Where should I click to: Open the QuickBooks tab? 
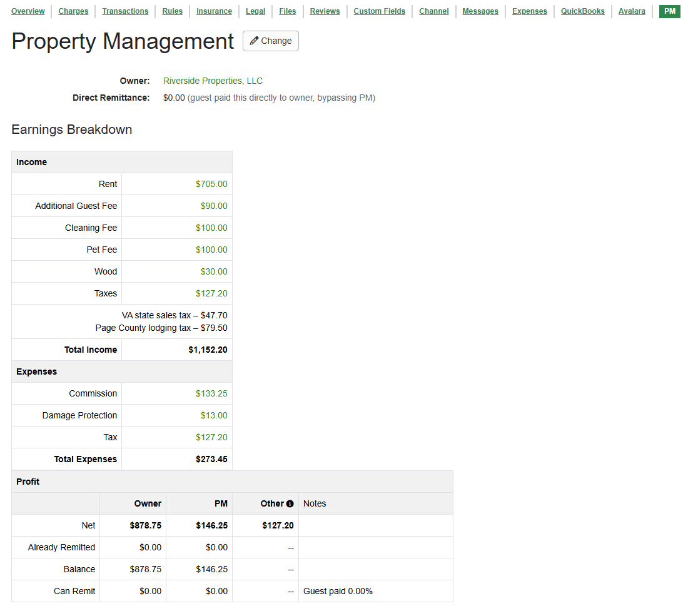(x=582, y=11)
